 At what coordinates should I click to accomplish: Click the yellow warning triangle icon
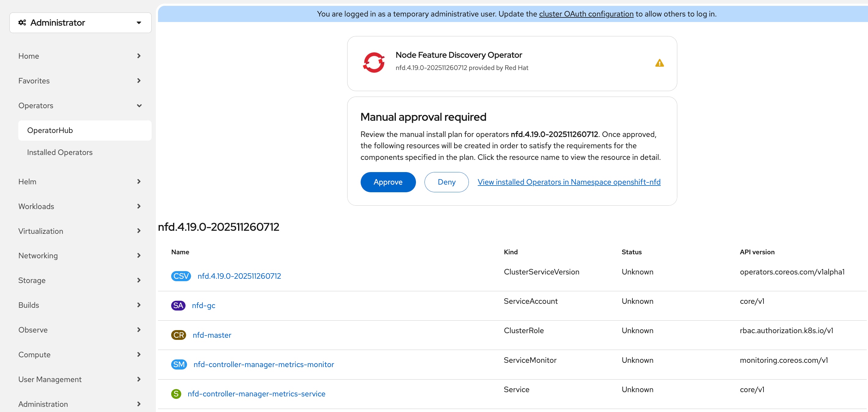pyautogui.click(x=660, y=63)
